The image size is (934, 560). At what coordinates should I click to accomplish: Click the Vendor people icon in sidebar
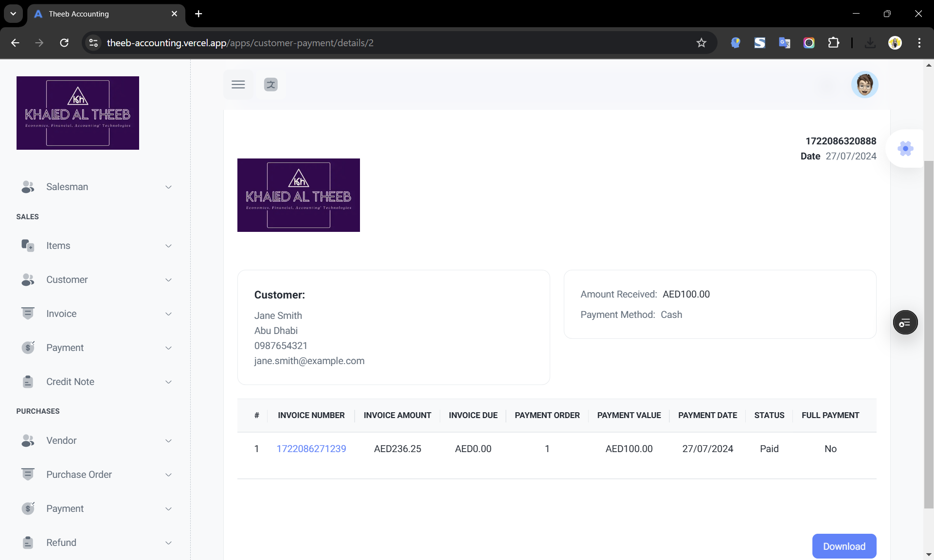point(28,440)
